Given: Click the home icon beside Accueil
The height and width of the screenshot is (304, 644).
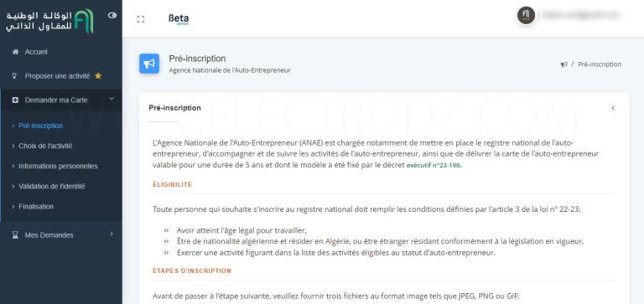Looking at the screenshot, I should click(x=16, y=52).
